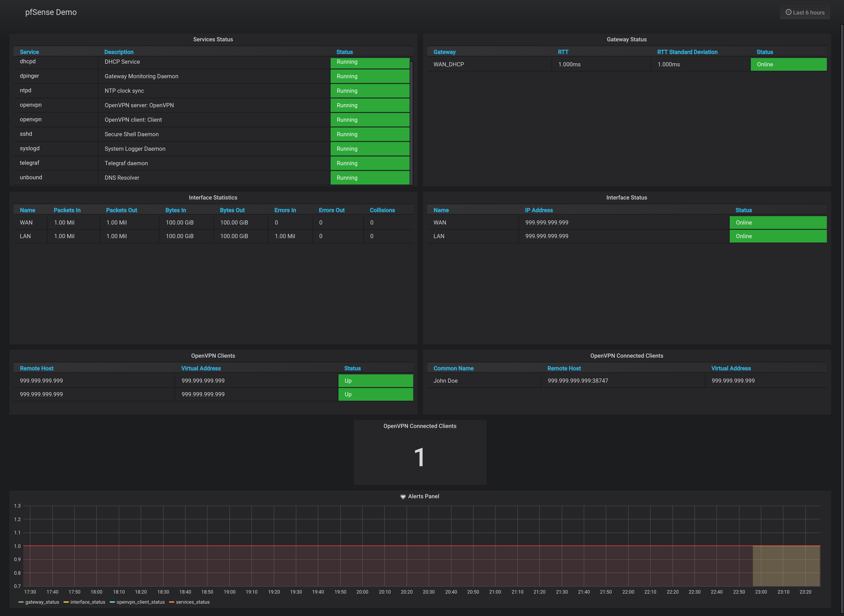This screenshot has height=616, width=844.
Task: Open the Interface Statistics panel title menu
Action: click(213, 198)
